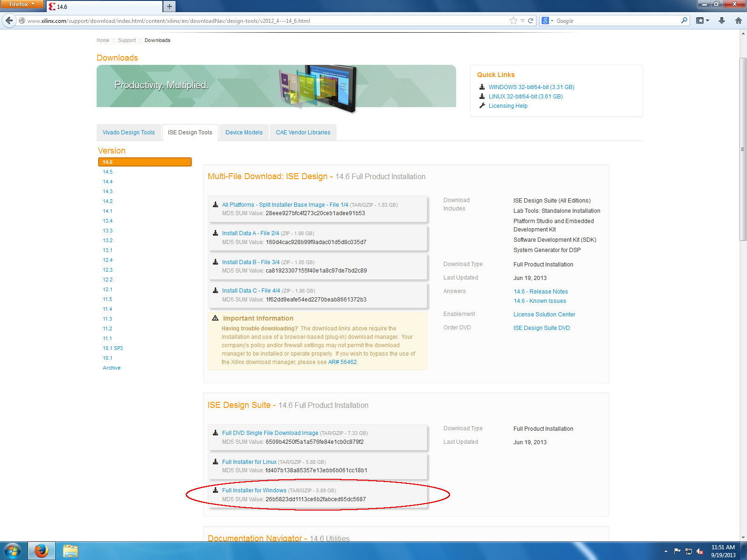Open a new browser tab with the plus button
747x560 pixels.
point(169,7)
